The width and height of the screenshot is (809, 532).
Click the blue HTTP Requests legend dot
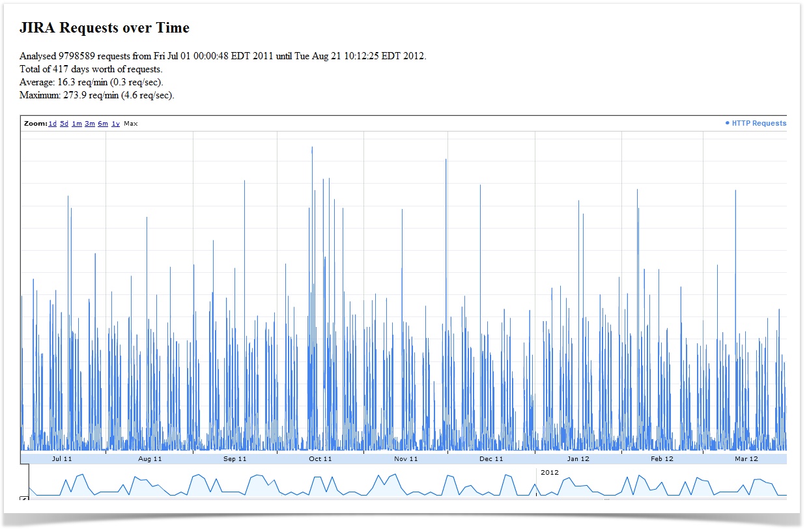tap(728, 123)
